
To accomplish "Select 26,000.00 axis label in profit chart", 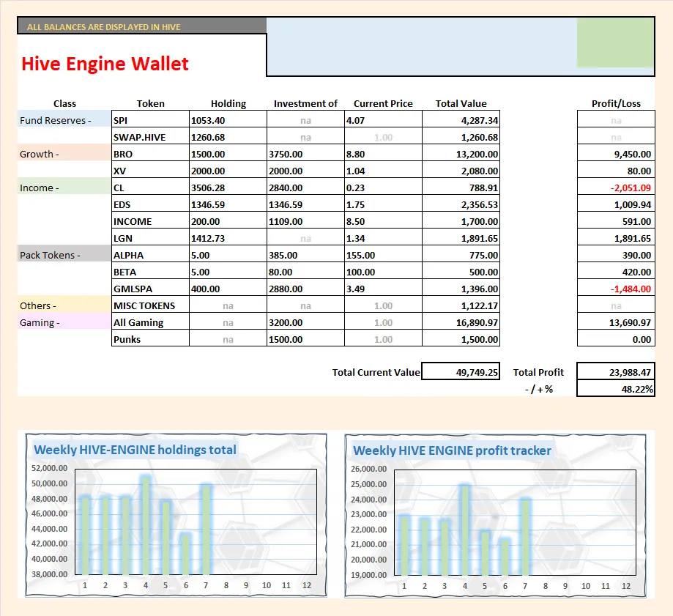I will [368, 469].
